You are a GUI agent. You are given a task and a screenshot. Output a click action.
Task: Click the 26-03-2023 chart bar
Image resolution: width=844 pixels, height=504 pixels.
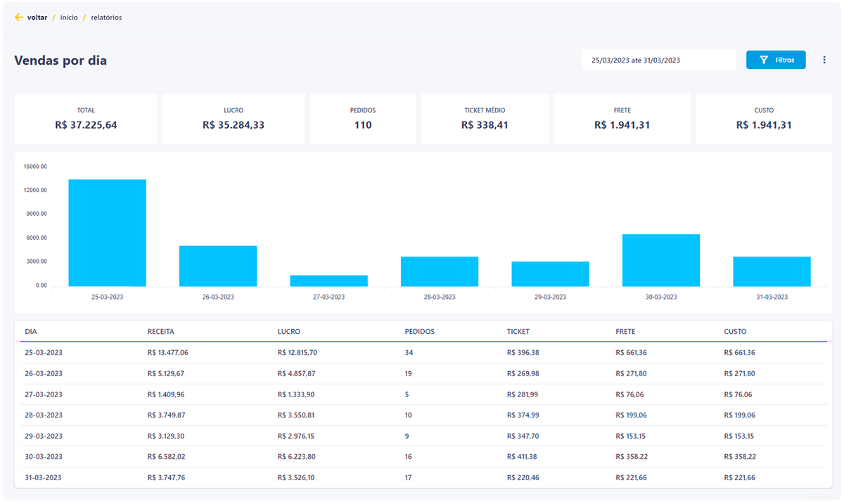tap(218, 266)
